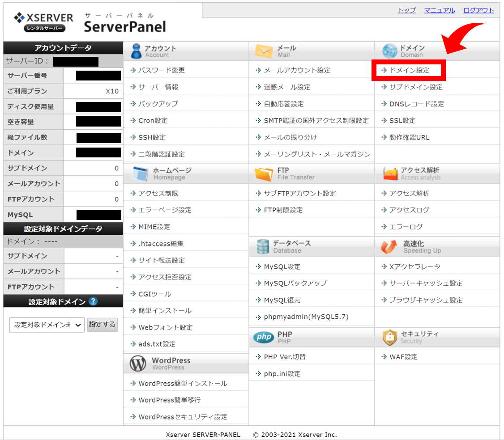Go to バックアップ

coord(158,104)
